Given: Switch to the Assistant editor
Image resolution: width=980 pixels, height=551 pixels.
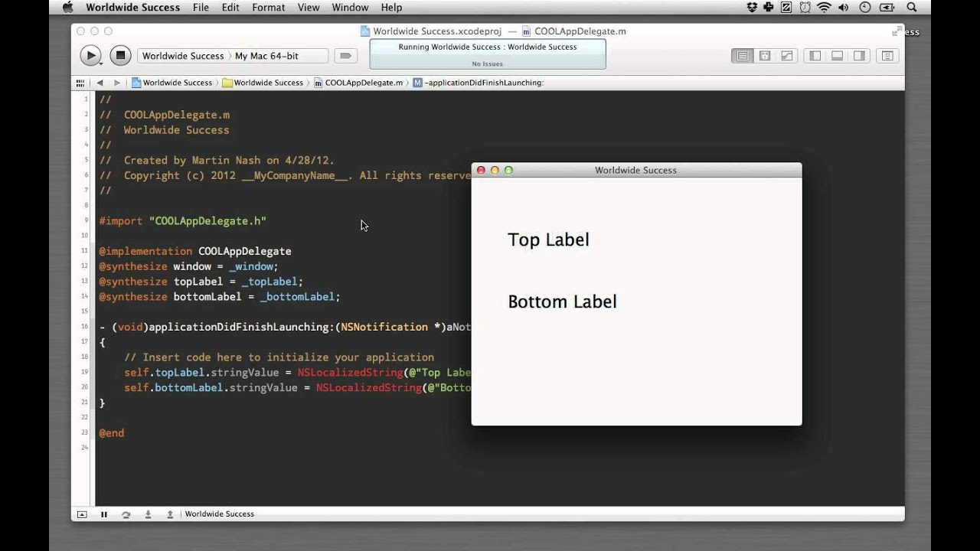Looking at the screenshot, I should 764,56.
